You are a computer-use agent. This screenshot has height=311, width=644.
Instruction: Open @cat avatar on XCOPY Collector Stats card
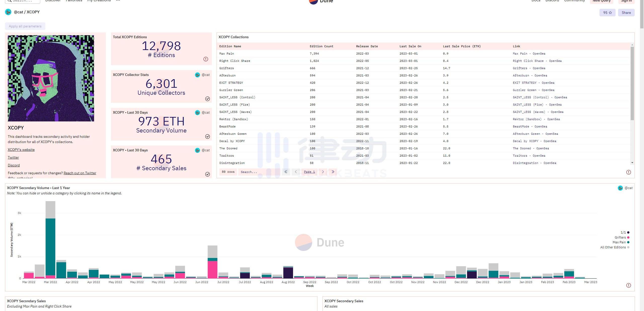[x=197, y=75]
